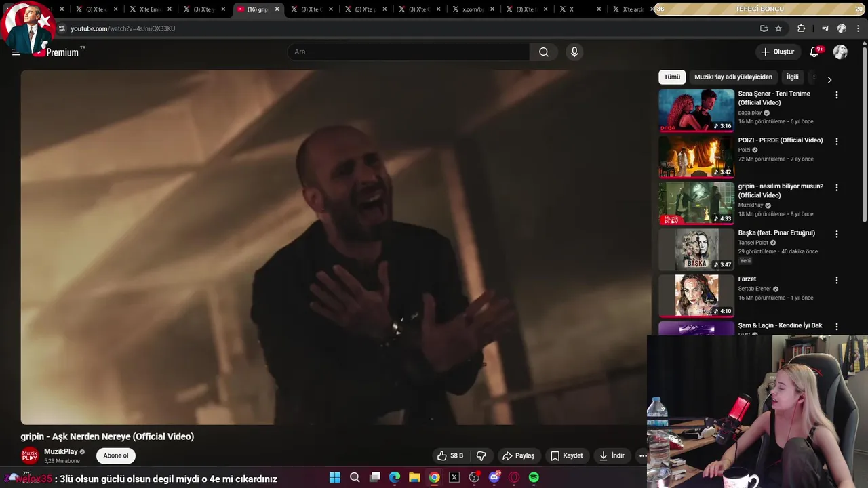Image resolution: width=868 pixels, height=488 pixels.
Task: Open the Farzet video title
Action: tap(747, 279)
